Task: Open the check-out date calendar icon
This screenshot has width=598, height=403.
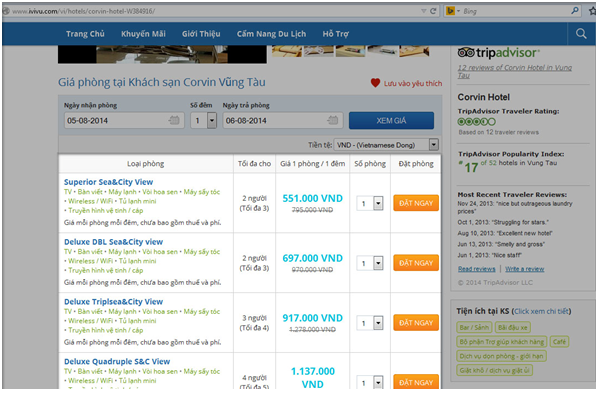Action: 333,120
